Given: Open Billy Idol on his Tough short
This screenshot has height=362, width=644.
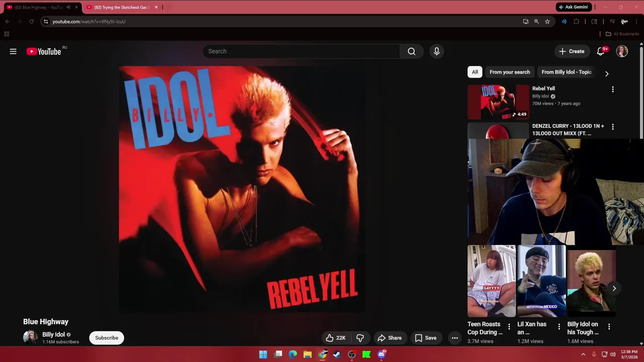Looking at the screenshot, I should (591, 281).
